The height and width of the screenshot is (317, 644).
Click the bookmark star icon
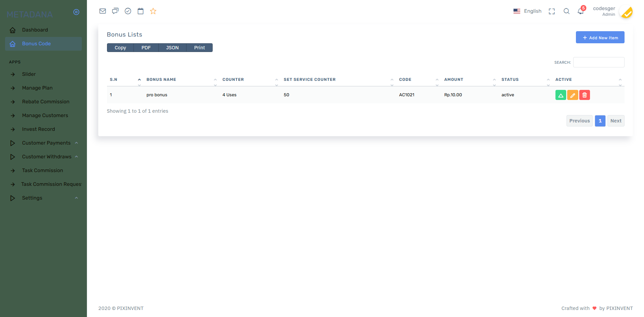click(x=153, y=11)
